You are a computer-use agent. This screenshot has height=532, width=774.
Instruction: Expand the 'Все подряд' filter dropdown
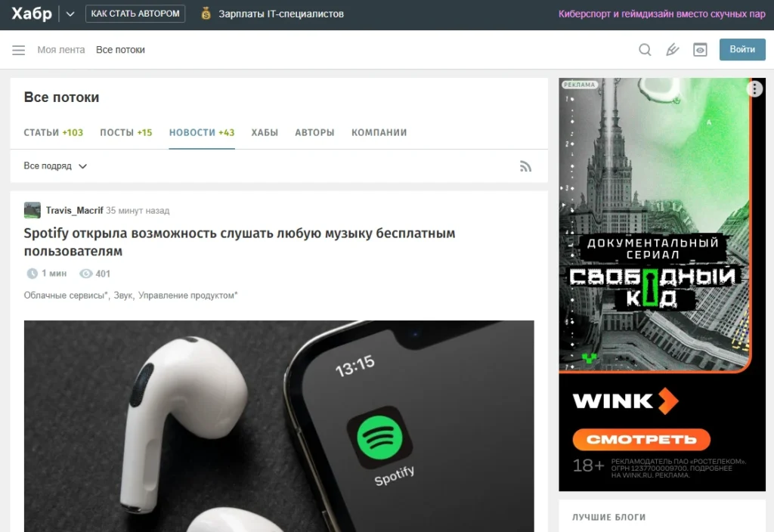click(x=55, y=166)
